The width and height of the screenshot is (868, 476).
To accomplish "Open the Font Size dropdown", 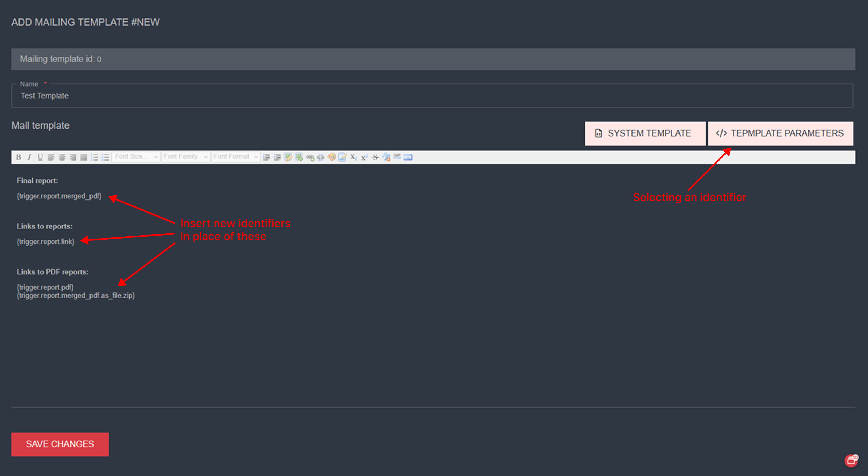I will coord(136,157).
